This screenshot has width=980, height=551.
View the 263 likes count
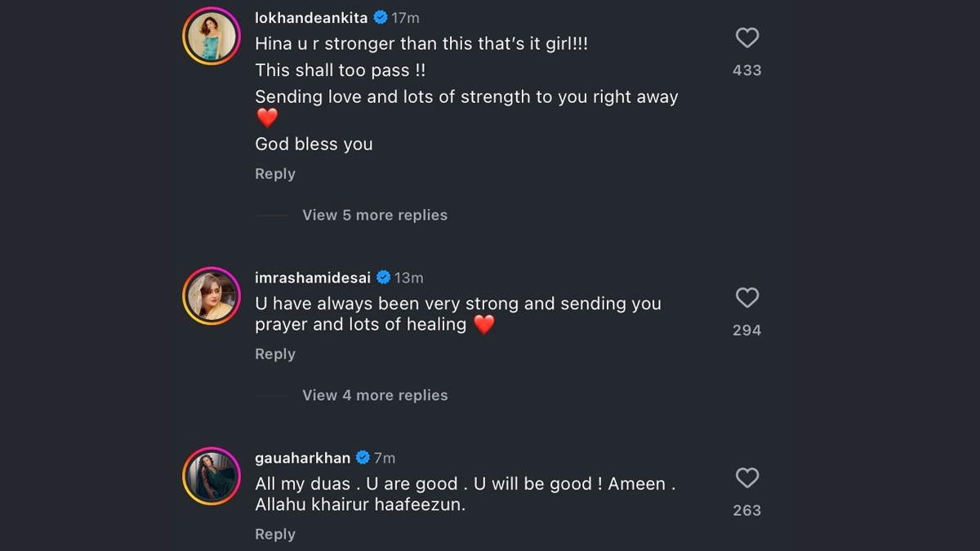pos(747,510)
